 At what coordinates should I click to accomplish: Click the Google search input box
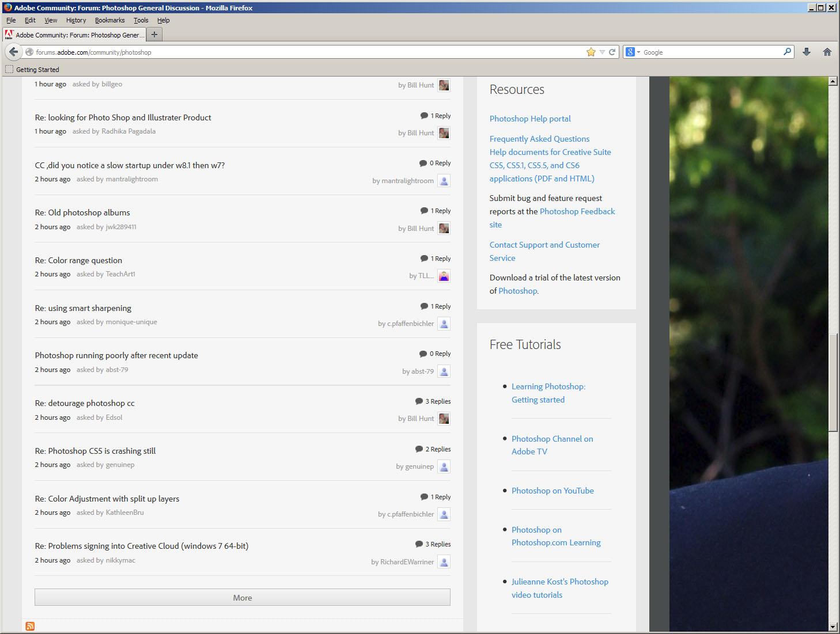tap(712, 52)
